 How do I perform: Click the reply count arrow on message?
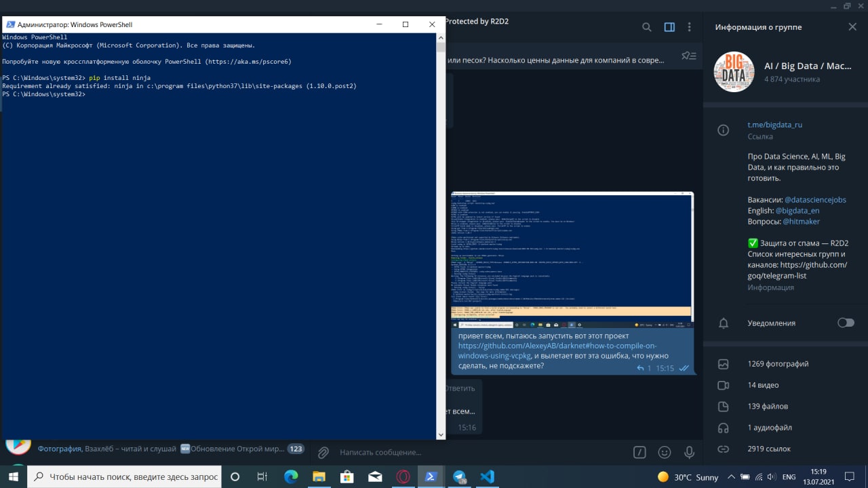pos(644,368)
